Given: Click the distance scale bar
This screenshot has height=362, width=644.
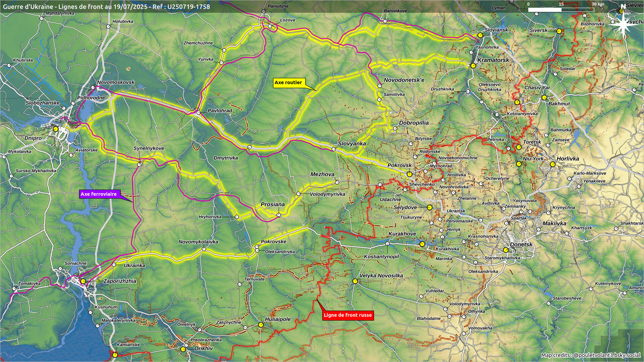Looking at the screenshot, I should pyautogui.click(x=561, y=10).
